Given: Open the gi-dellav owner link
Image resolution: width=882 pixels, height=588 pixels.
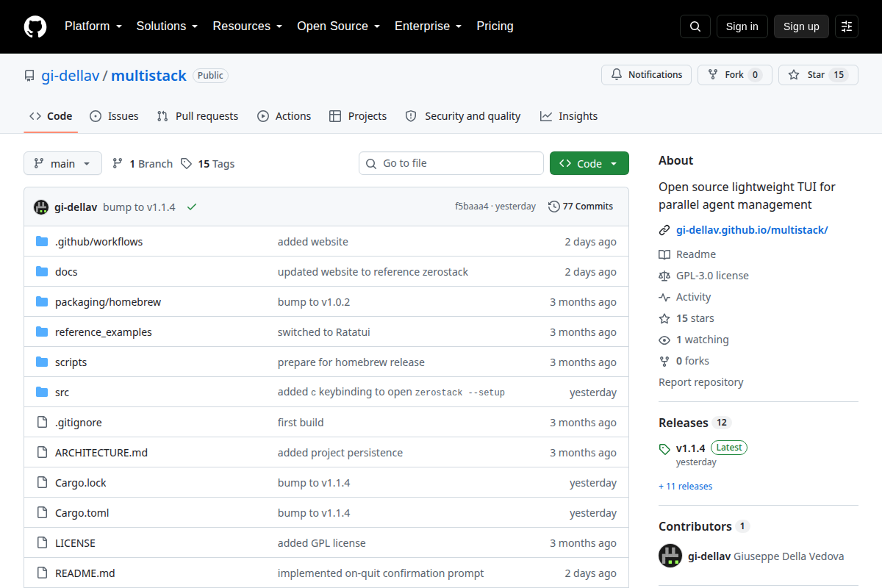Looking at the screenshot, I should tap(70, 76).
